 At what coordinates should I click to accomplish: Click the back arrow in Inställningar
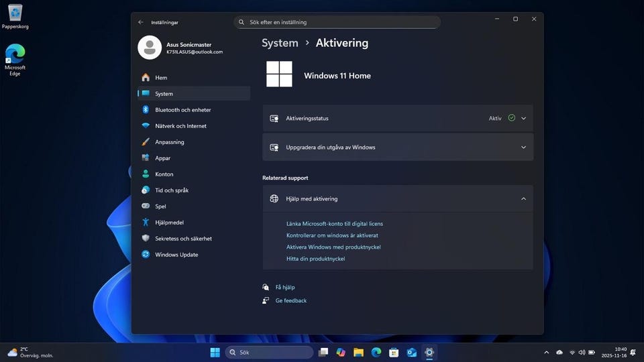(x=141, y=22)
